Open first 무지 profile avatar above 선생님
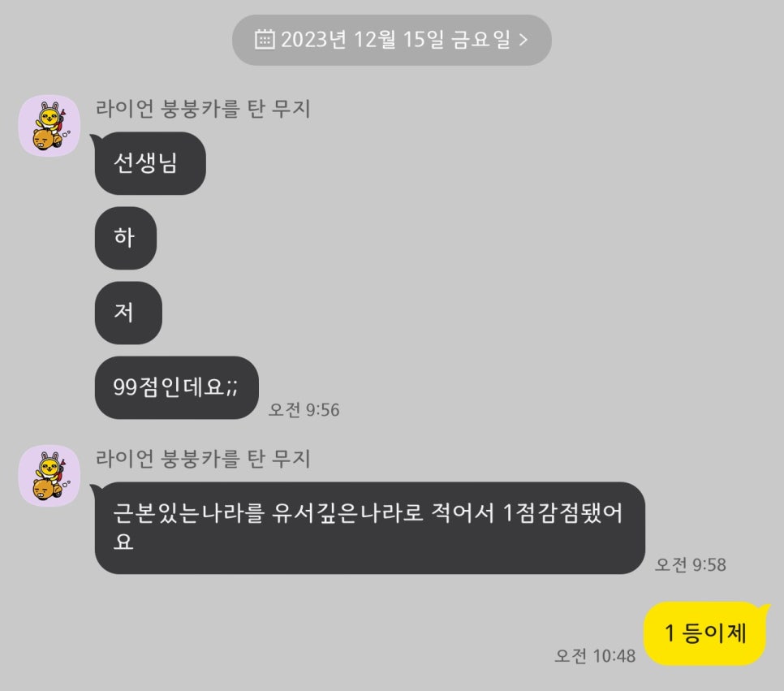The image size is (784, 691). 49,126
